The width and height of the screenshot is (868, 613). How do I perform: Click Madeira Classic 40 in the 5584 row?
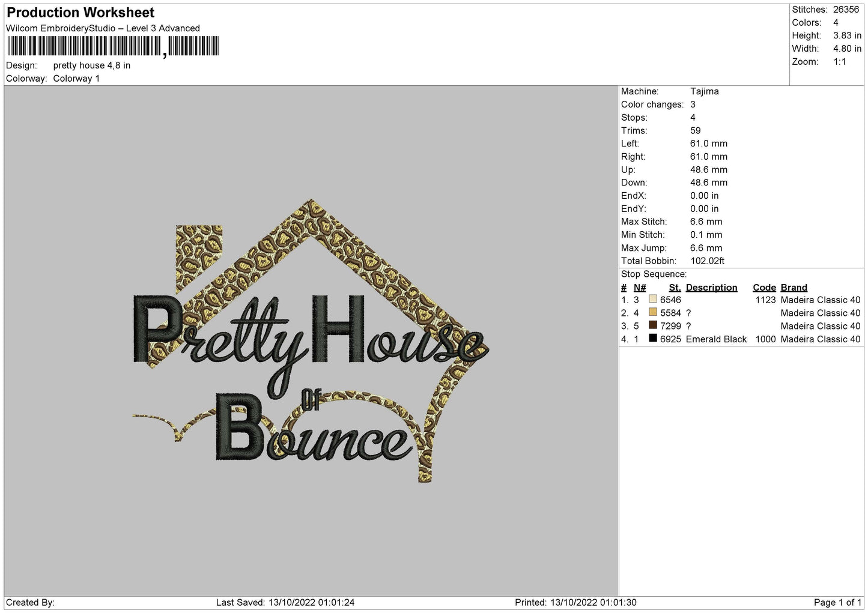(821, 313)
